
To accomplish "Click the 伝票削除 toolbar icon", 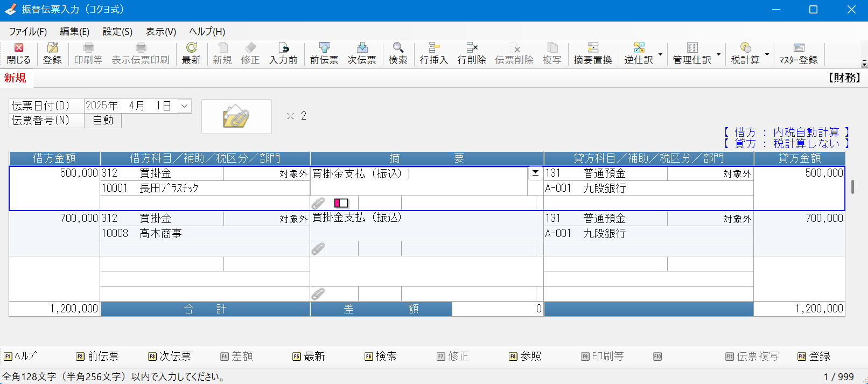I will [x=514, y=54].
